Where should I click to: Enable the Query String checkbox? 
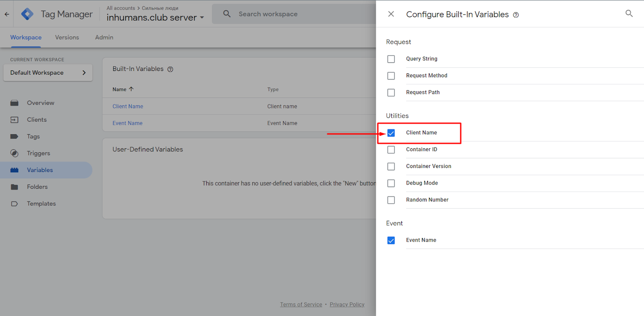pyautogui.click(x=391, y=59)
